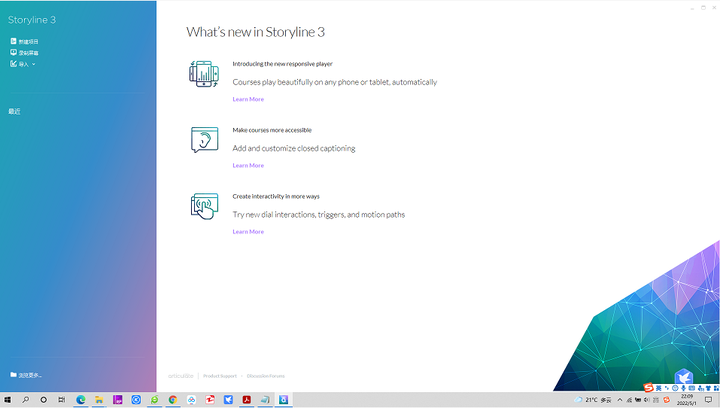Click the Sogou microphone voice input icon
720x408 pixels.
coord(683,388)
